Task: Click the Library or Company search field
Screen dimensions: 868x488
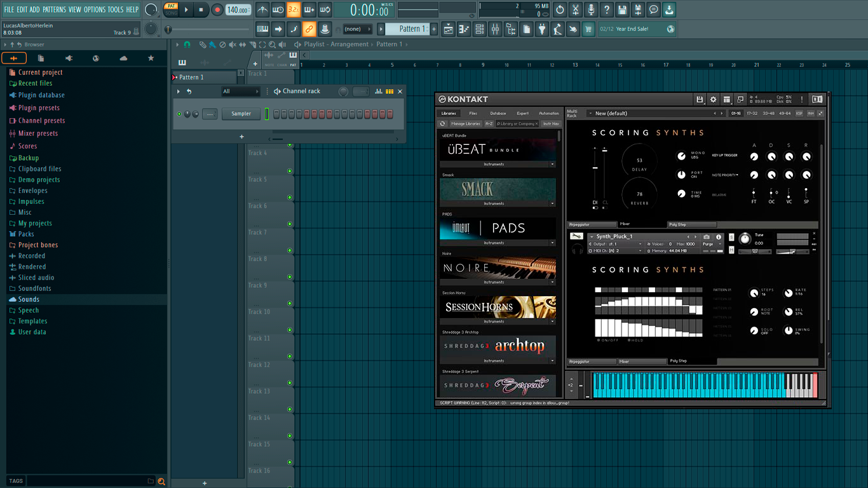Action: pos(517,124)
